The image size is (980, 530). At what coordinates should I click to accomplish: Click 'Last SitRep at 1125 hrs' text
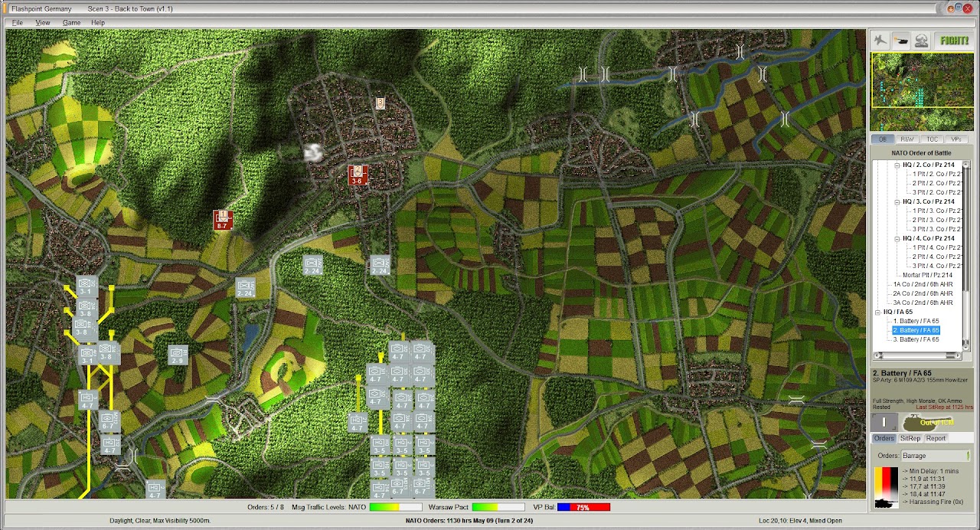pos(945,407)
